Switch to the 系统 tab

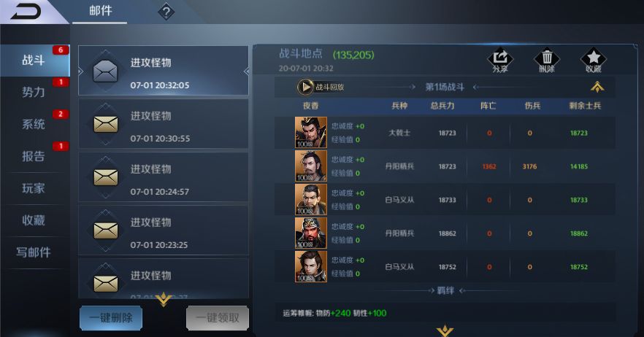pyautogui.click(x=34, y=125)
